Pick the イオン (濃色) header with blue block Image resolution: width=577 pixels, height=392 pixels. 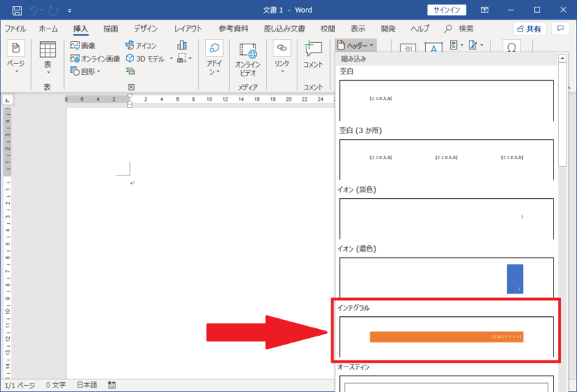click(446, 277)
